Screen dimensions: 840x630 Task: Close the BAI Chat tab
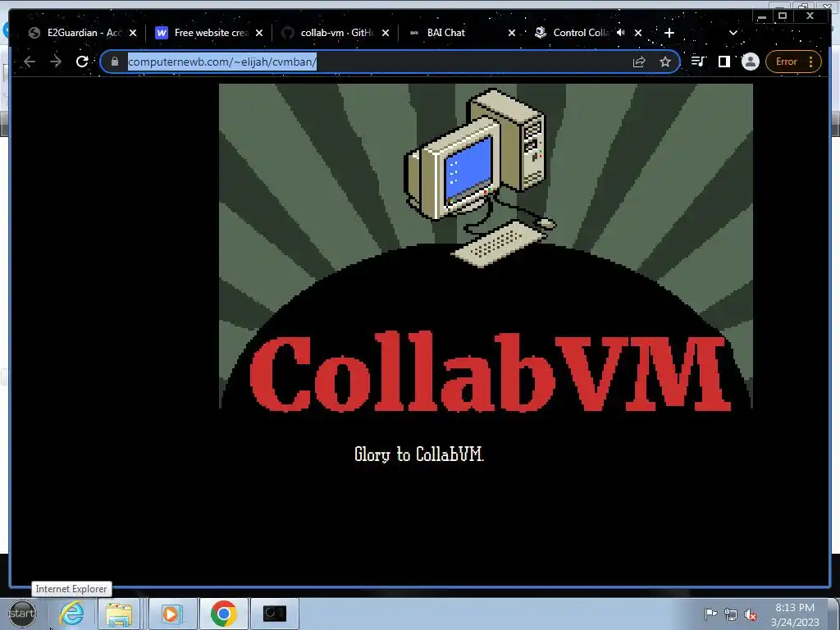tap(512, 33)
